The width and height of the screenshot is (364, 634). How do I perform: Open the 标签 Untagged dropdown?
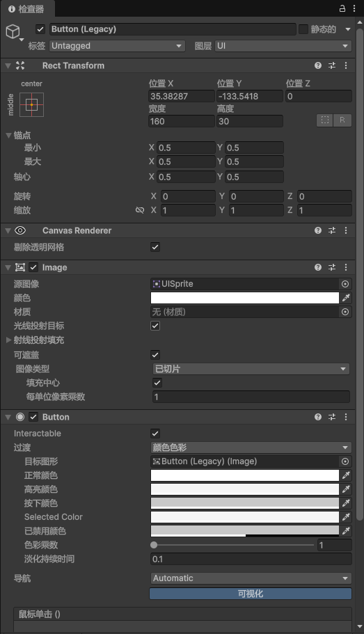coord(117,46)
